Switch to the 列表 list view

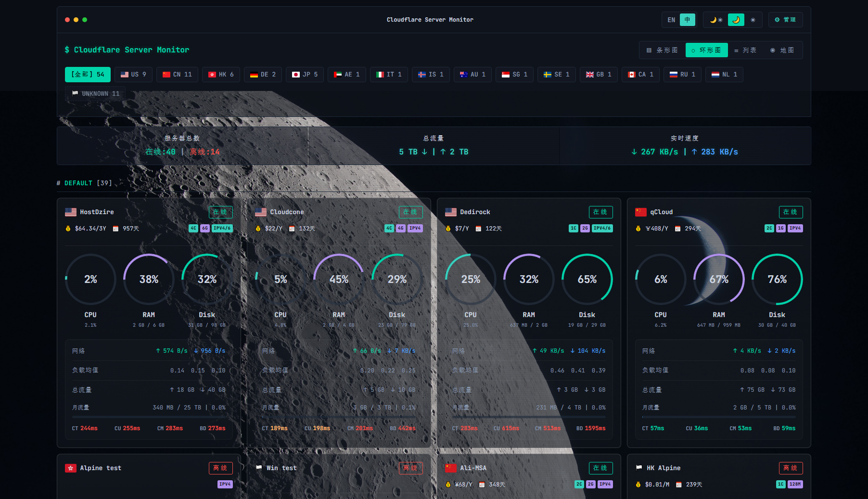click(745, 50)
